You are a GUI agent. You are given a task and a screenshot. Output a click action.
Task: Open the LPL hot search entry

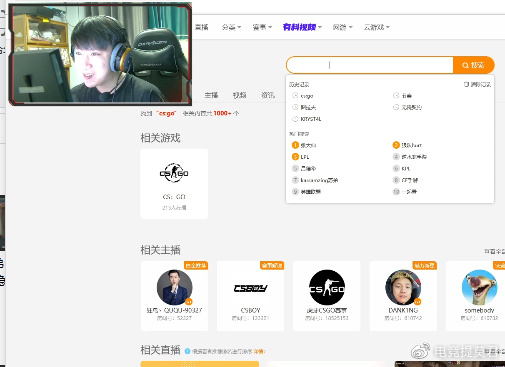tap(305, 157)
